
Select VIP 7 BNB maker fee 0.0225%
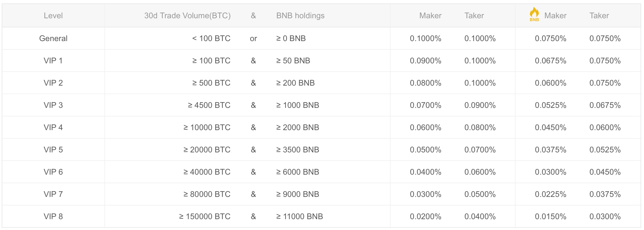551,194
